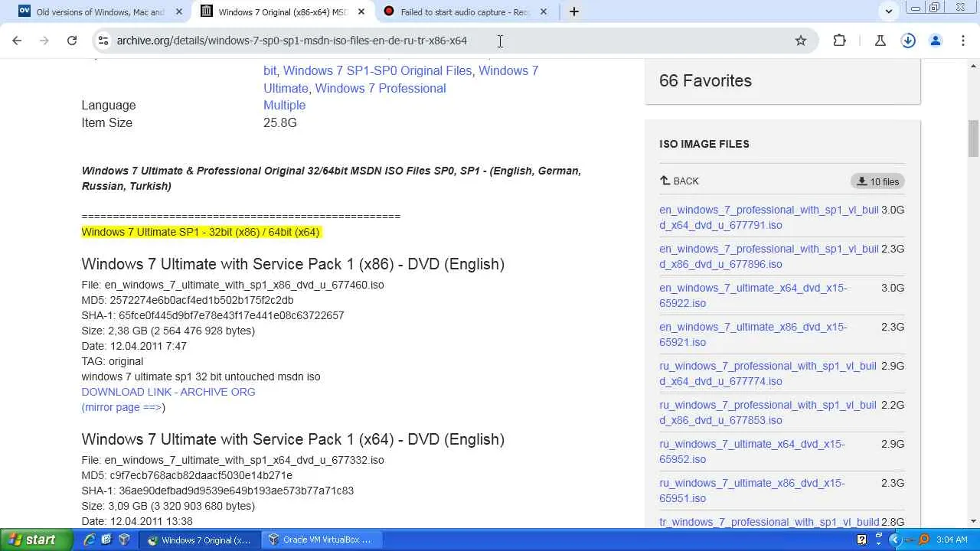Screen dimensions: 980x551
Task: Click the Item Size 25.8G value
Action: coord(280,122)
